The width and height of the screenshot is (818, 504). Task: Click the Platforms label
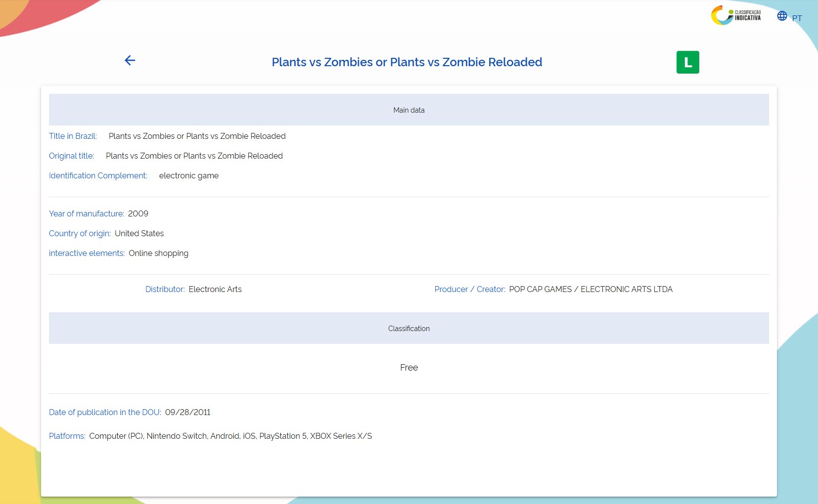(x=67, y=436)
